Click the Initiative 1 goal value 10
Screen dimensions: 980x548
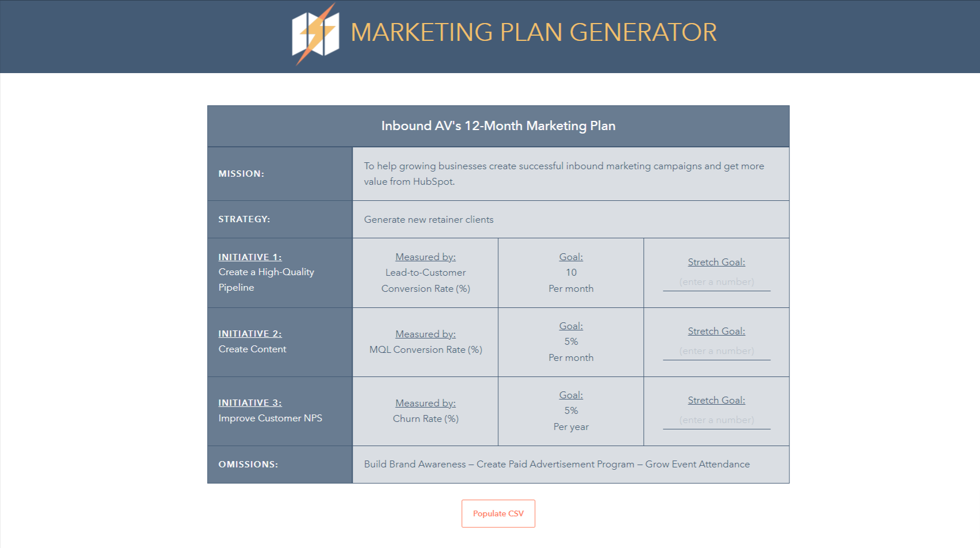coord(571,272)
